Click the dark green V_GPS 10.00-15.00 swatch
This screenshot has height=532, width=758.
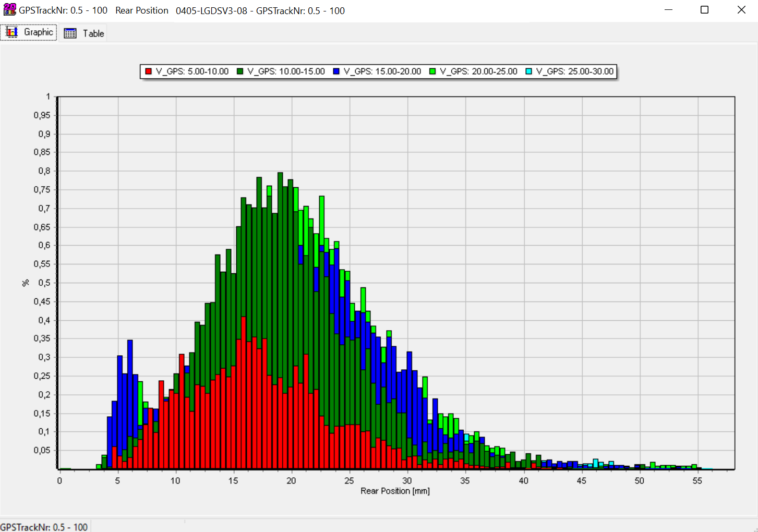[x=240, y=71]
